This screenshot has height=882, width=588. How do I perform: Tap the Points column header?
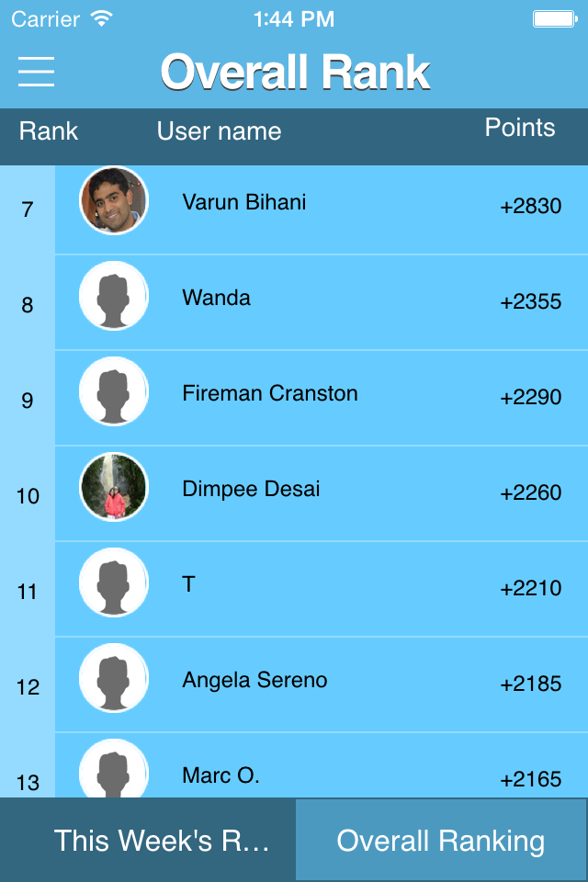(x=520, y=128)
